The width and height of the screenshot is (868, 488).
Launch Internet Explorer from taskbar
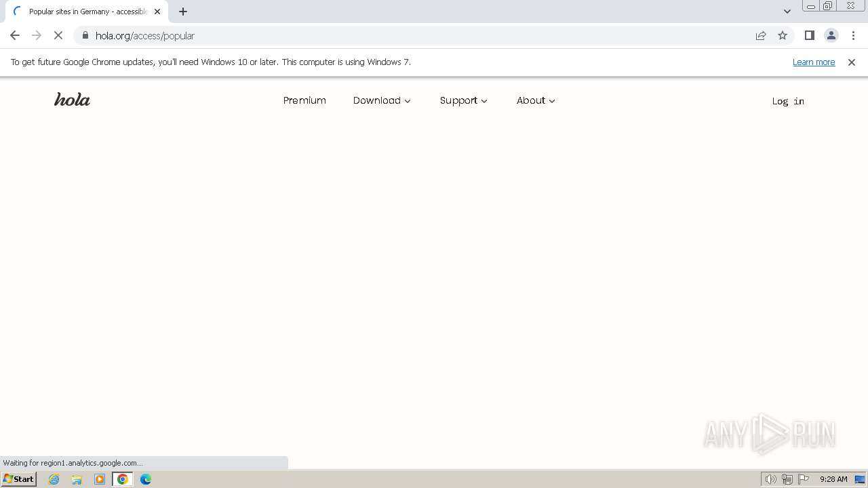(54, 479)
